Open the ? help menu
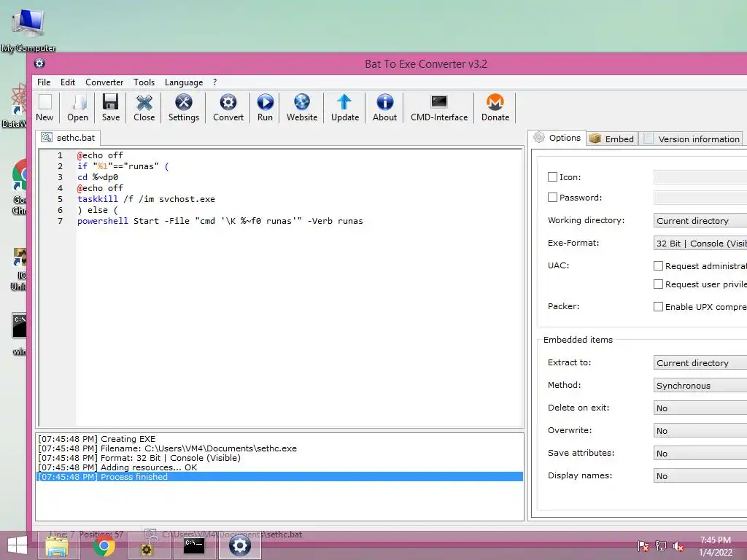This screenshot has width=747, height=560. (215, 82)
